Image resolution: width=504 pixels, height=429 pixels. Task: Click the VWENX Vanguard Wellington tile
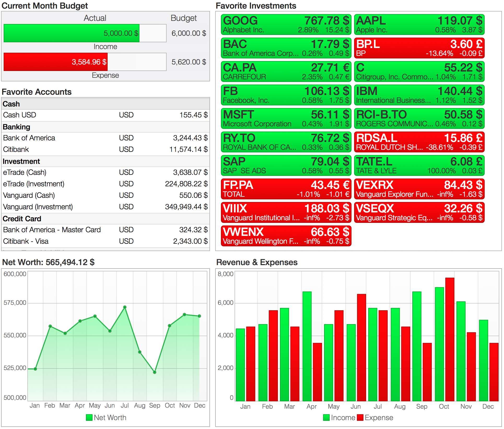click(286, 236)
